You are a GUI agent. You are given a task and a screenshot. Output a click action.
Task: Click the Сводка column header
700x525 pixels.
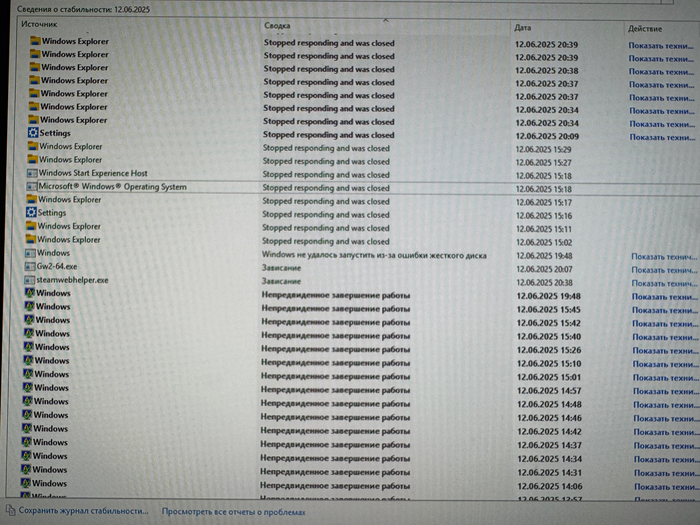(x=278, y=26)
